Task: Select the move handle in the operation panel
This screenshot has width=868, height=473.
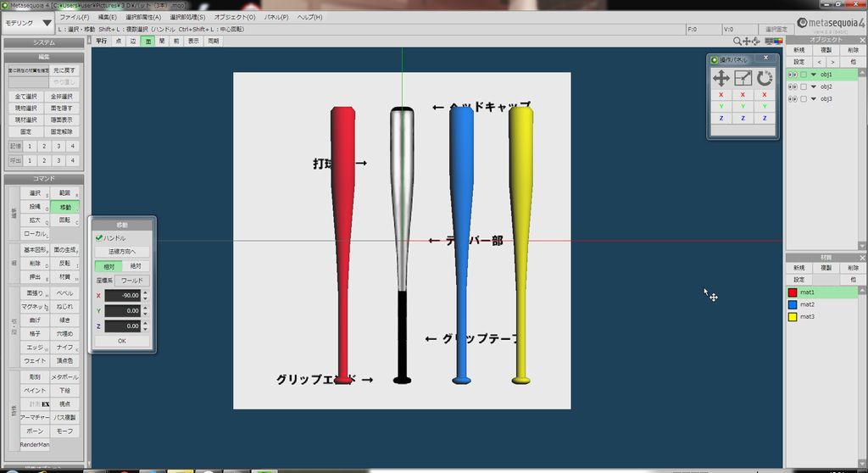Action: (x=721, y=78)
